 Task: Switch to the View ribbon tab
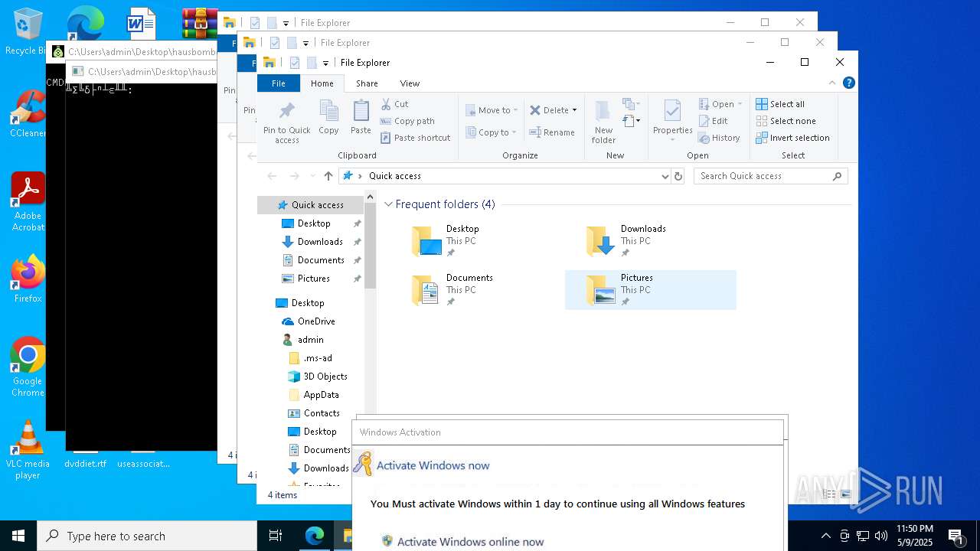tap(410, 83)
